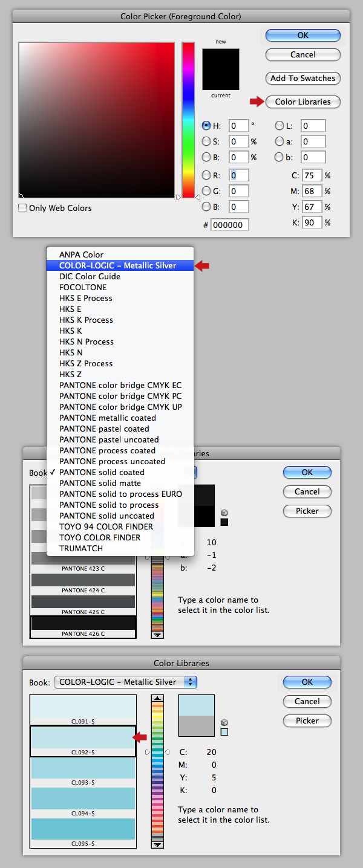Click the M magenta field showing 68
Viewport: 363px width, 868px height.
[x=312, y=191]
